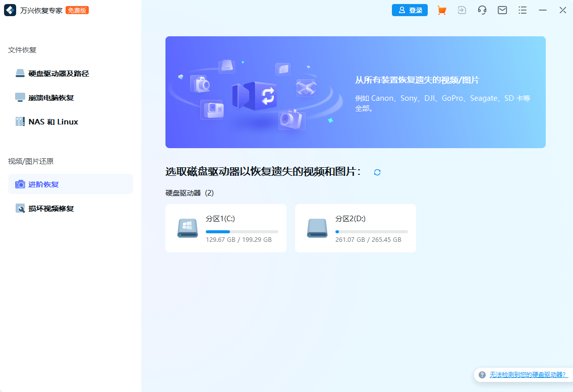Click the hard drive icon beside 硬盘驱动器及路径
The width and height of the screenshot is (573, 392).
(x=20, y=74)
